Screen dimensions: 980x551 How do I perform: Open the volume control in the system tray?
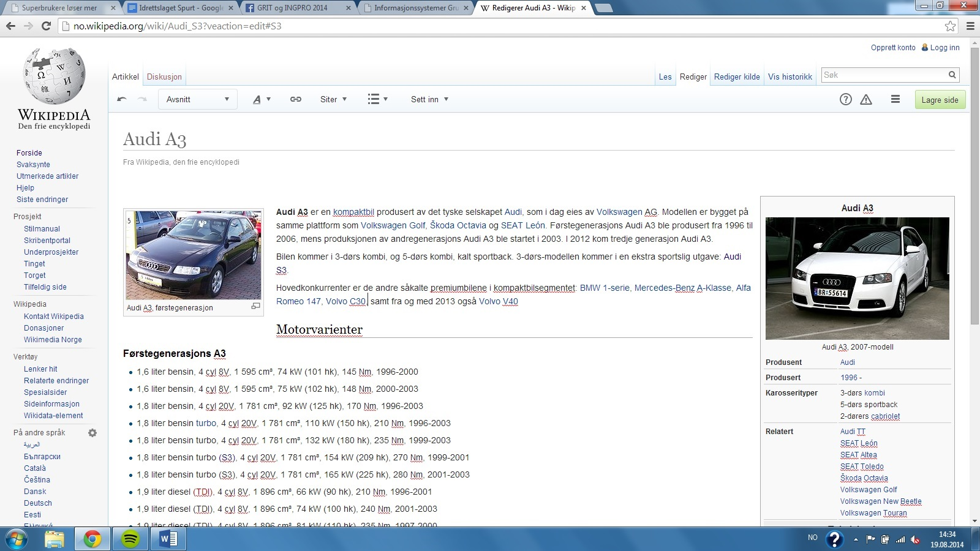pos(916,539)
